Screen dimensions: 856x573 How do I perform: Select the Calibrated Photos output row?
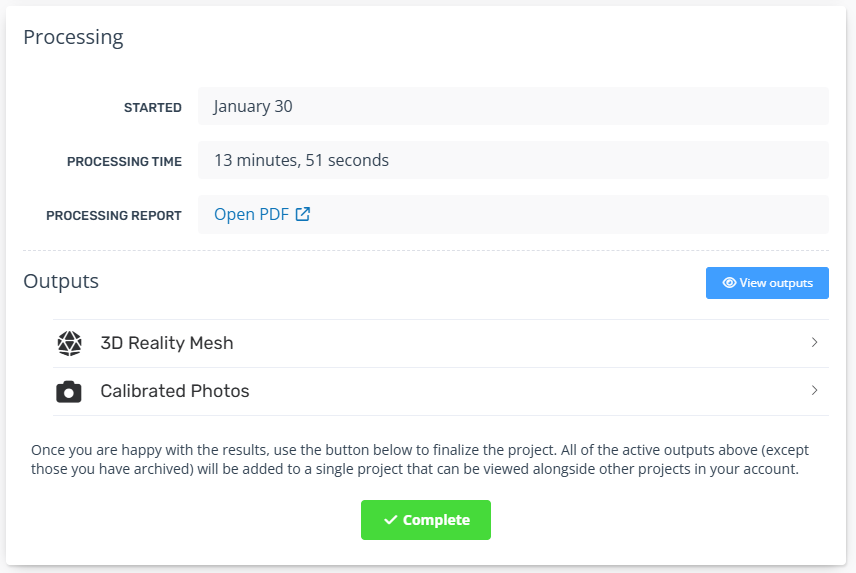(441, 392)
